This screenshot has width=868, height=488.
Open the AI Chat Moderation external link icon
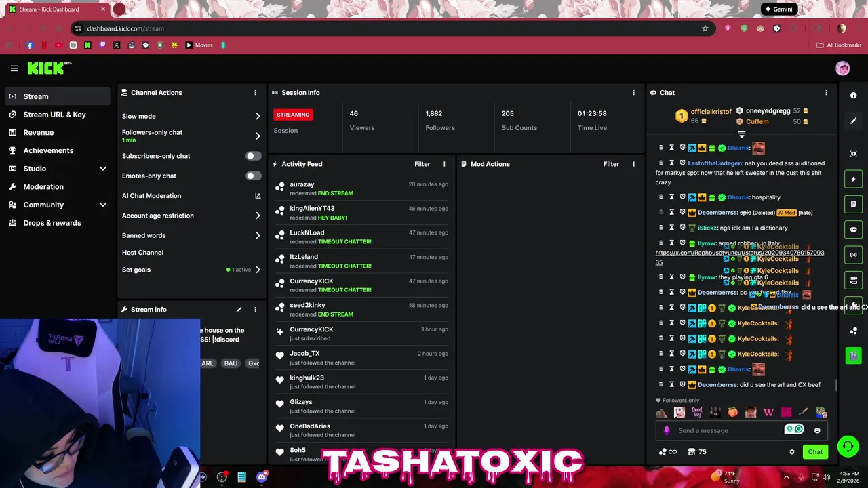click(258, 196)
